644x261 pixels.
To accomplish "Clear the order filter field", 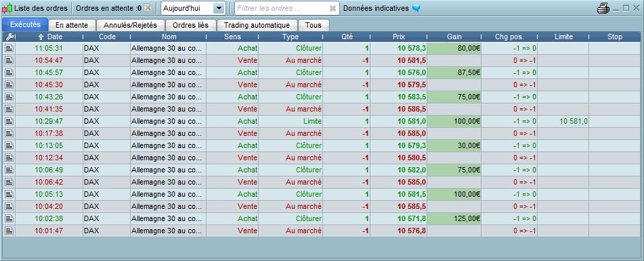I will point(332,8).
